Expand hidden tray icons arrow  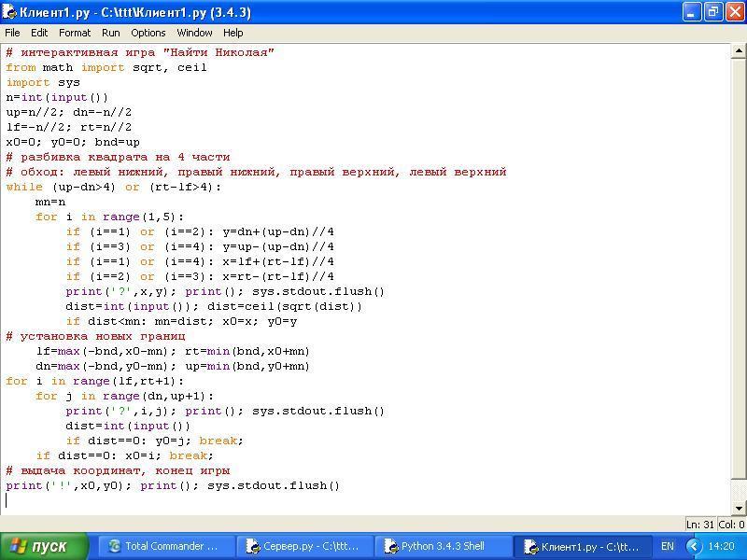(x=694, y=546)
